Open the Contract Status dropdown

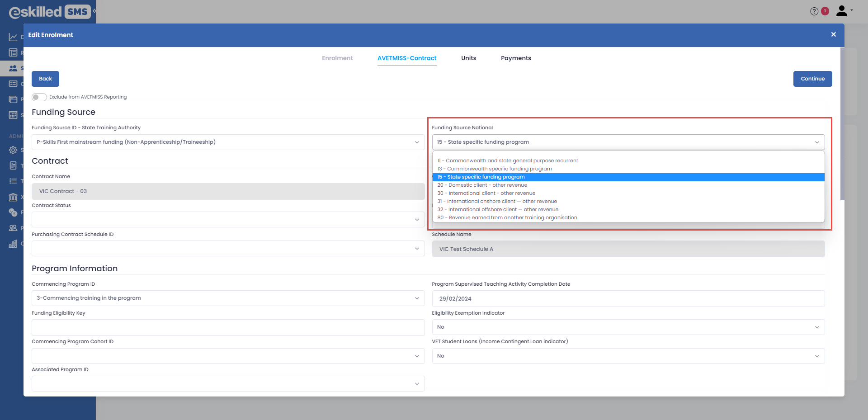click(x=228, y=220)
